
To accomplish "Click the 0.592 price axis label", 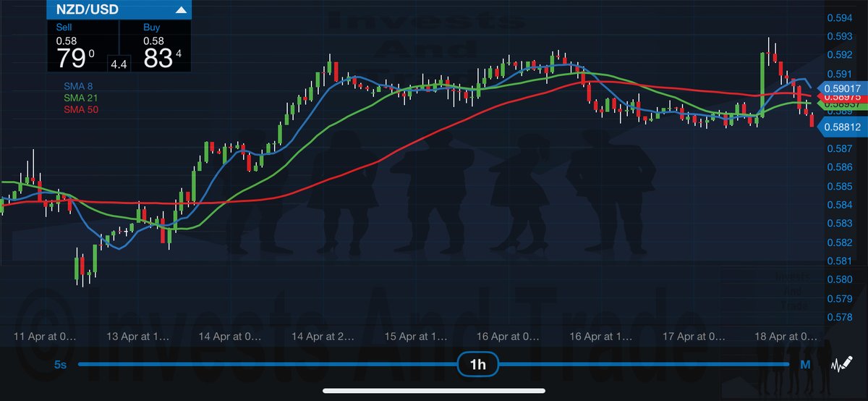I will coord(838,55).
